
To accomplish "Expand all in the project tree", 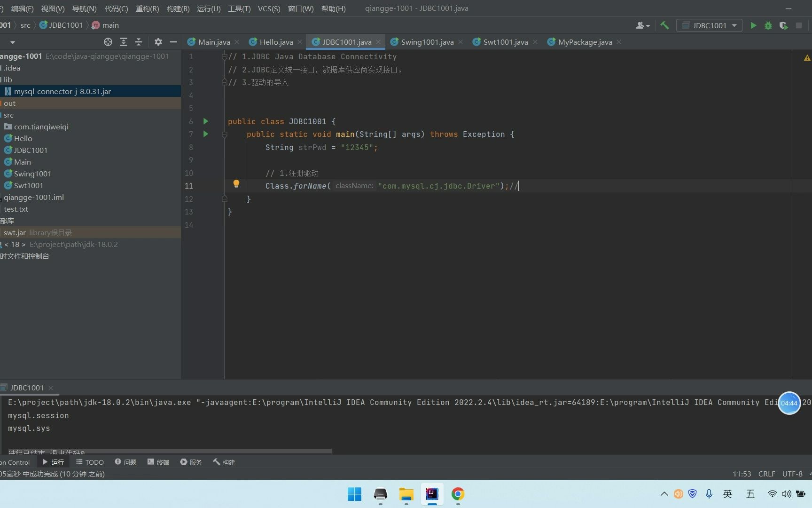I will pyautogui.click(x=124, y=42).
